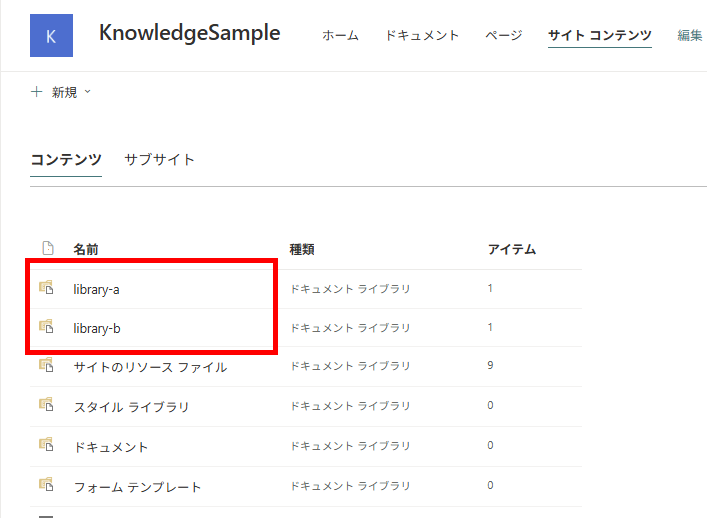Click the KnowledgeSample site logo tile
Viewport: 707px width, 518px height.
[x=51, y=36]
